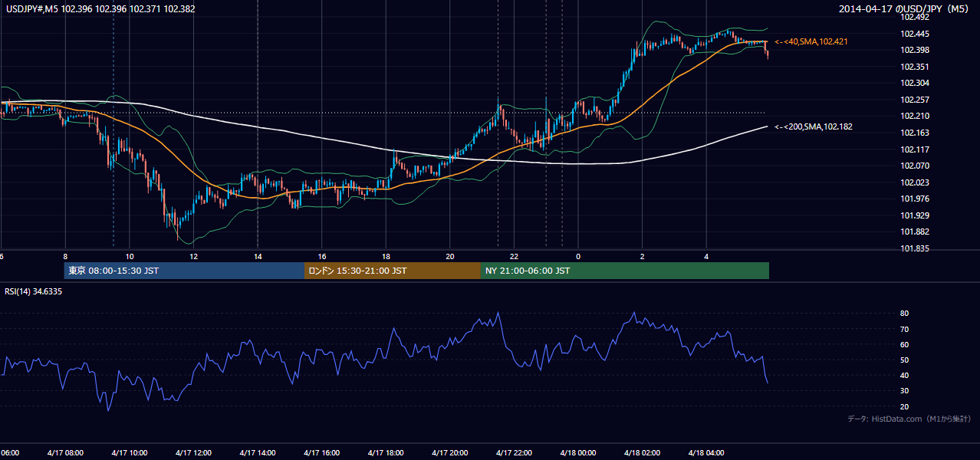
Task: Select the NY 21:00-06:00 JST session bar
Action: 625,271
